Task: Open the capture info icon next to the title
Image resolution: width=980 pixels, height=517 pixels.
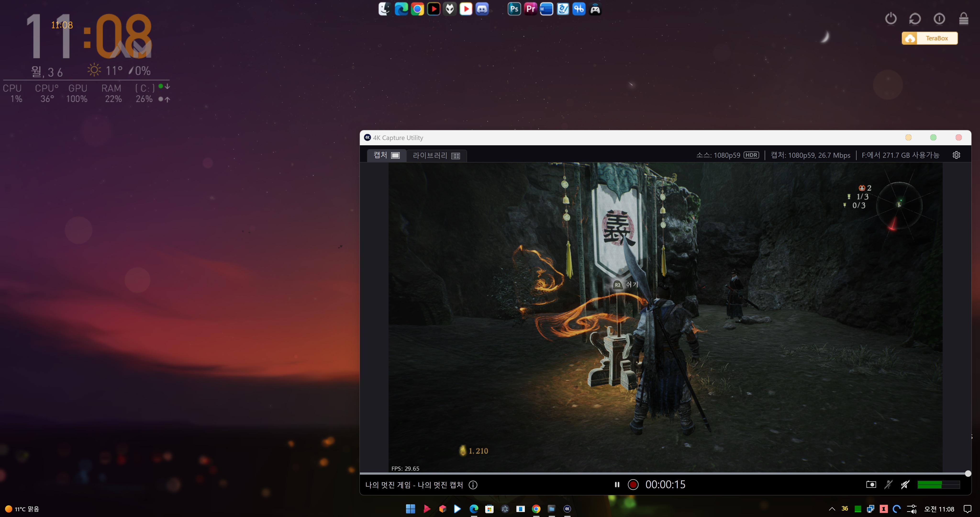Action: (473, 485)
